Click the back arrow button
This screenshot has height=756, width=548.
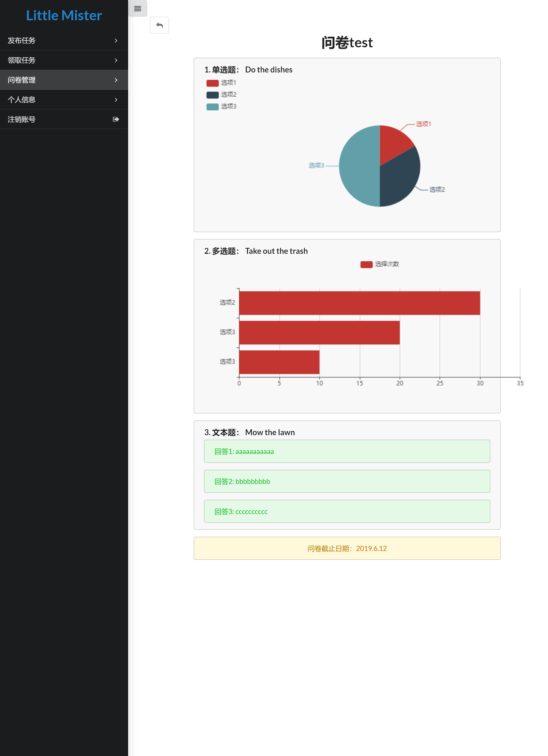[159, 25]
